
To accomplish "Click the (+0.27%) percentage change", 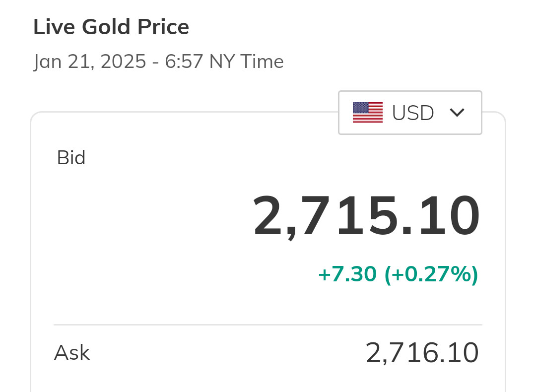I will coord(431,274).
